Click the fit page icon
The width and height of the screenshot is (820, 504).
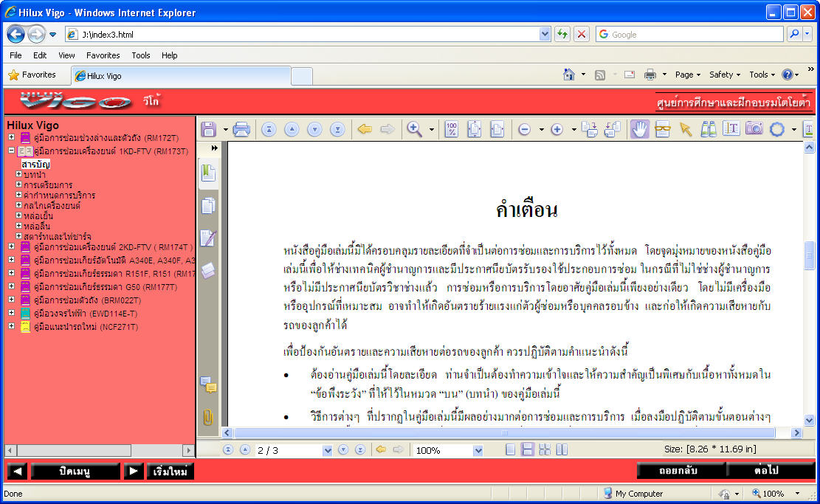475,129
